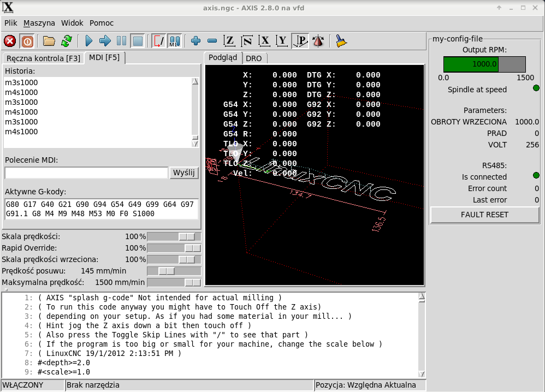545x392 pixels.
Task: Minimize the AXIS window
Action: (x=511, y=8)
